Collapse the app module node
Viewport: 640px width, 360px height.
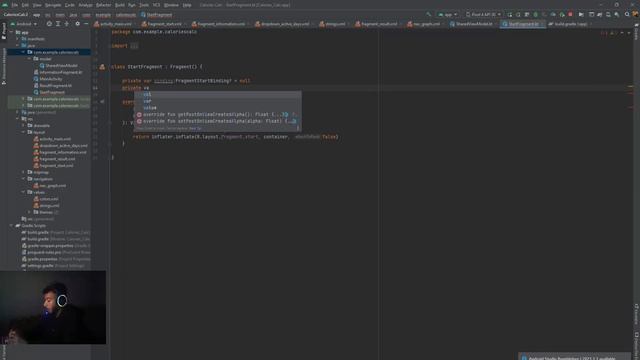(x=11, y=32)
